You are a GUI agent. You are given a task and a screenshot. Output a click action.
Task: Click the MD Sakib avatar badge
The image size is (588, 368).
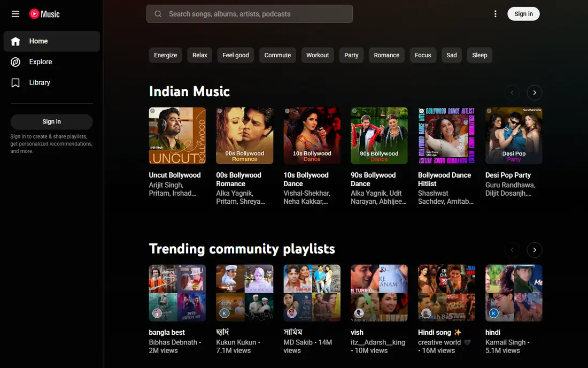coord(292,313)
